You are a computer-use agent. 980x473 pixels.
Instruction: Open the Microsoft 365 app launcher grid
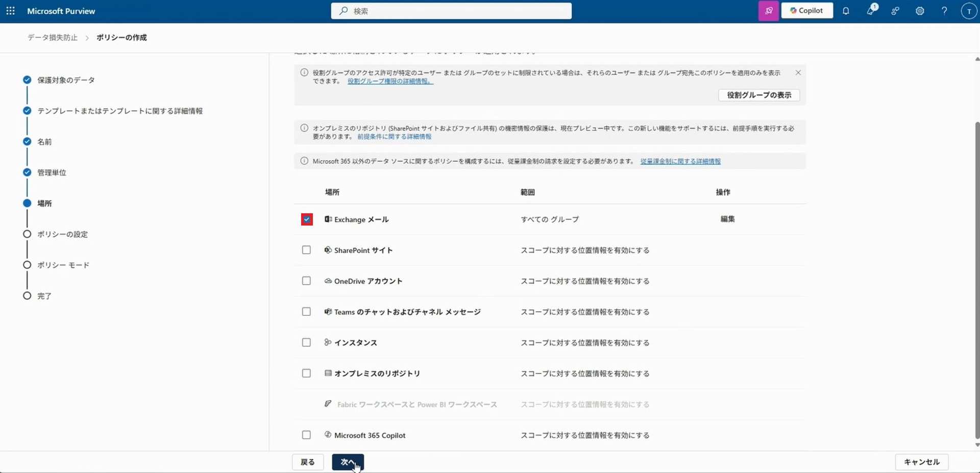click(x=10, y=11)
